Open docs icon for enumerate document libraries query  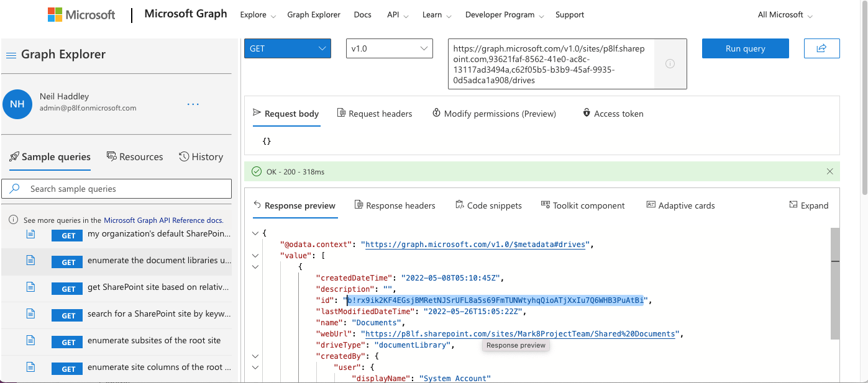click(x=30, y=261)
